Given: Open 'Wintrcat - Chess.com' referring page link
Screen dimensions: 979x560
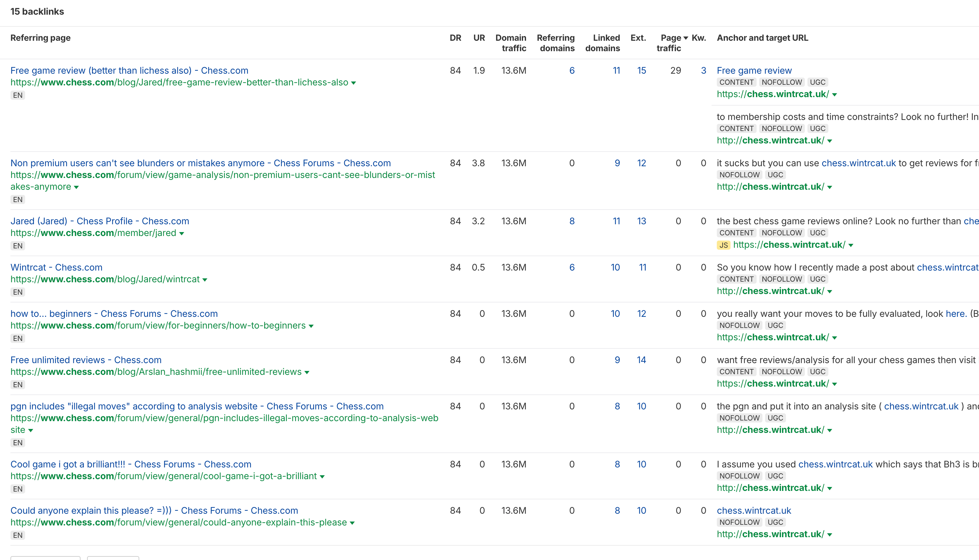Looking at the screenshot, I should coord(56,267).
